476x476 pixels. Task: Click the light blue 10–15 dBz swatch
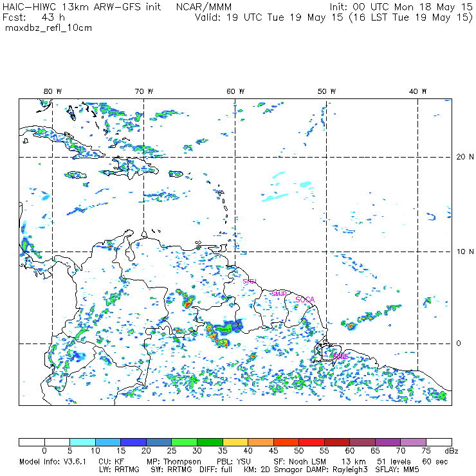(x=108, y=442)
